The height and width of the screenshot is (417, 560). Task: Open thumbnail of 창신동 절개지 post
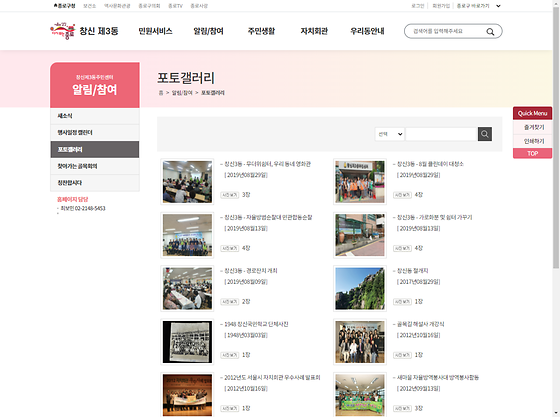360,288
